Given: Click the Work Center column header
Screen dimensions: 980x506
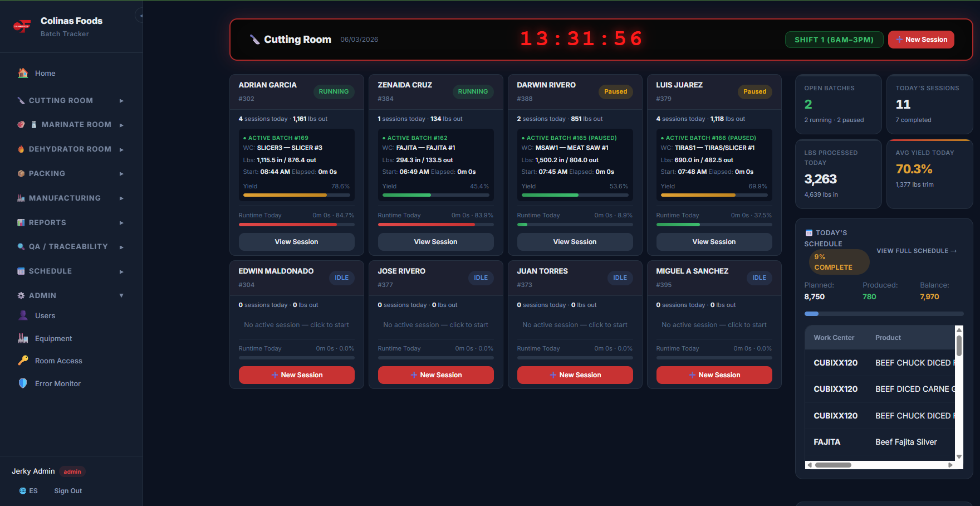Looking at the screenshot, I should click(x=834, y=338).
